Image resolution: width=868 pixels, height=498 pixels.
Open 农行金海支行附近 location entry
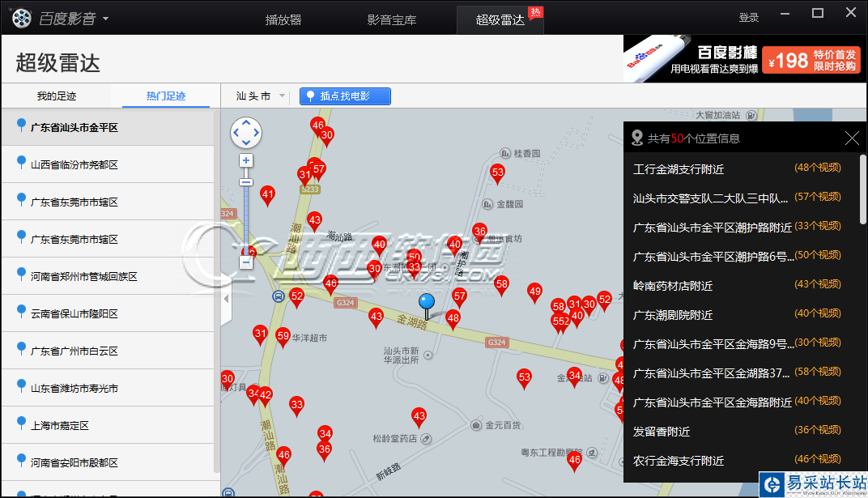(x=741, y=460)
